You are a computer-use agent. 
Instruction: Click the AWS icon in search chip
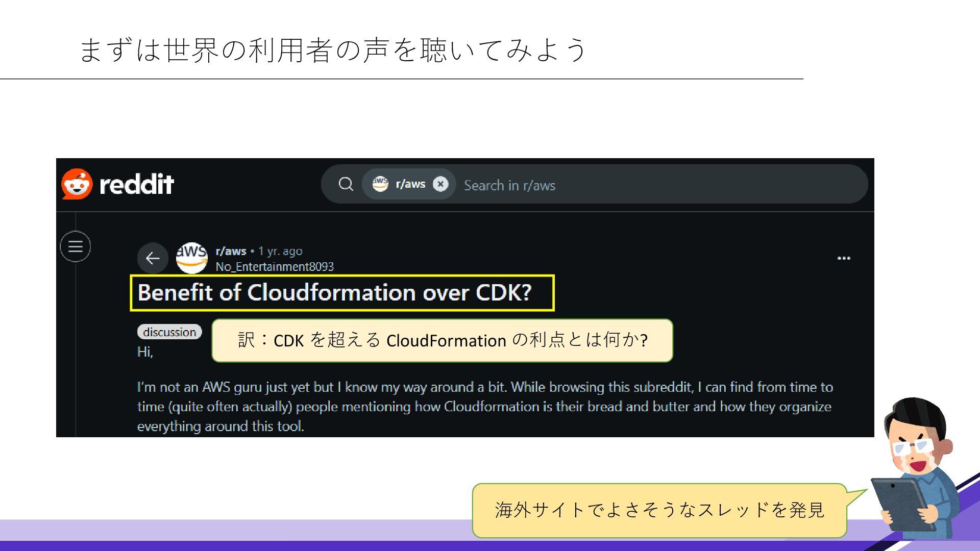380,184
